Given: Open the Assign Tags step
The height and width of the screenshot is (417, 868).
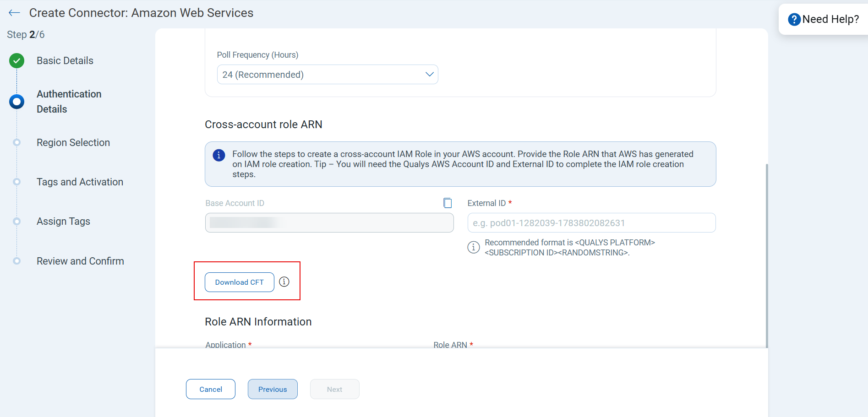Looking at the screenshot, I should click(63, 221).
